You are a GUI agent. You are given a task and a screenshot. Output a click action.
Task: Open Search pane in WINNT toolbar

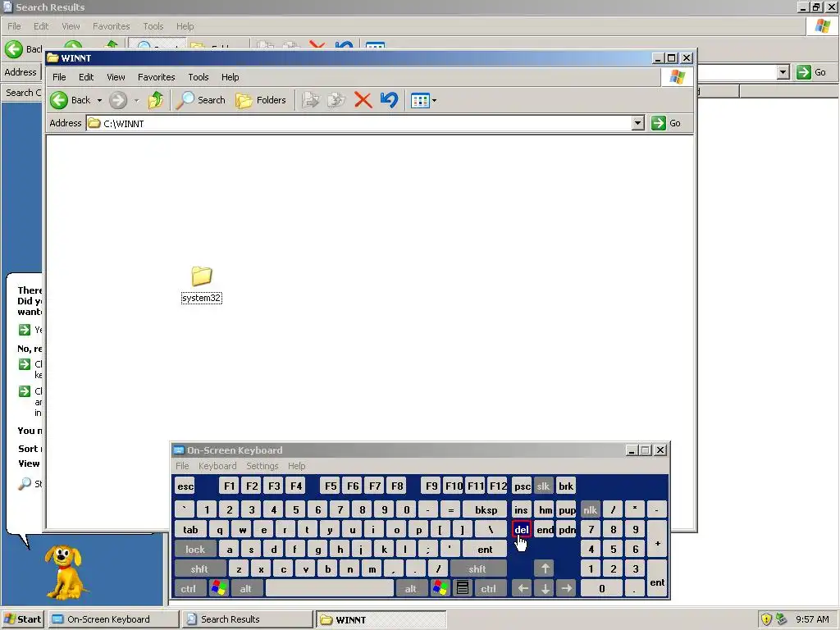tap(201, 100)
